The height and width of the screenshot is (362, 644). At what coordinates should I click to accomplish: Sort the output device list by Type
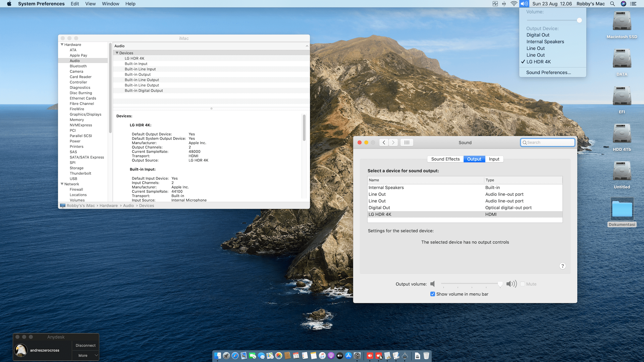[x=523, y=180]
